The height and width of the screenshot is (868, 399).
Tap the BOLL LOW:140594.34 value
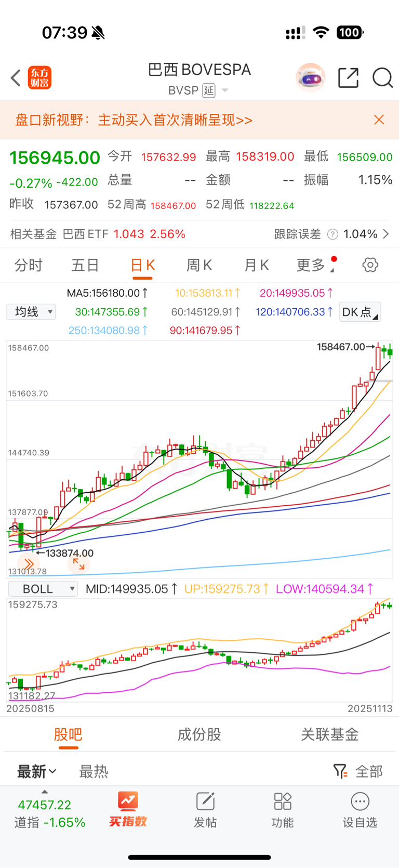pos(325,589)
